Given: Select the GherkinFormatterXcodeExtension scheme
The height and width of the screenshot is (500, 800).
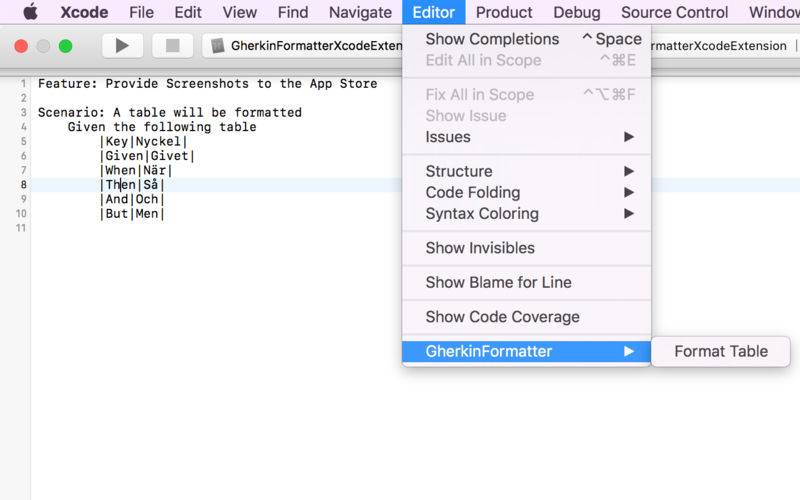Looking at the screenshot, I should click(316, 46).
